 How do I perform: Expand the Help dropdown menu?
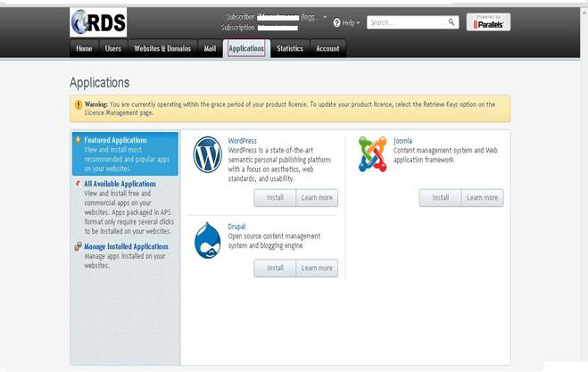coord(347,23)
